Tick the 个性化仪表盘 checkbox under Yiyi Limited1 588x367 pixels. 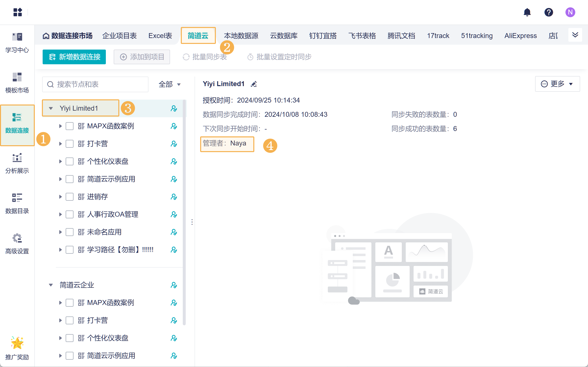pyautogui.click(x=70, y=161)
